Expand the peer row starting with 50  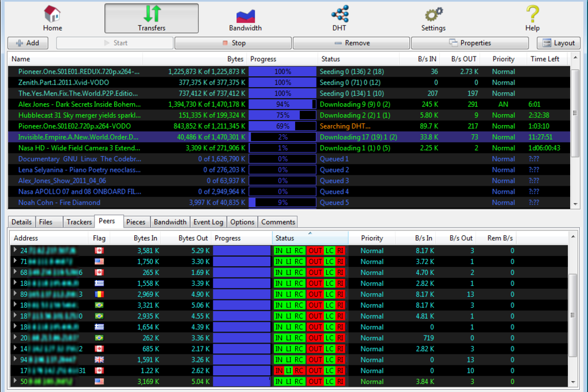[x=15, y=380]
